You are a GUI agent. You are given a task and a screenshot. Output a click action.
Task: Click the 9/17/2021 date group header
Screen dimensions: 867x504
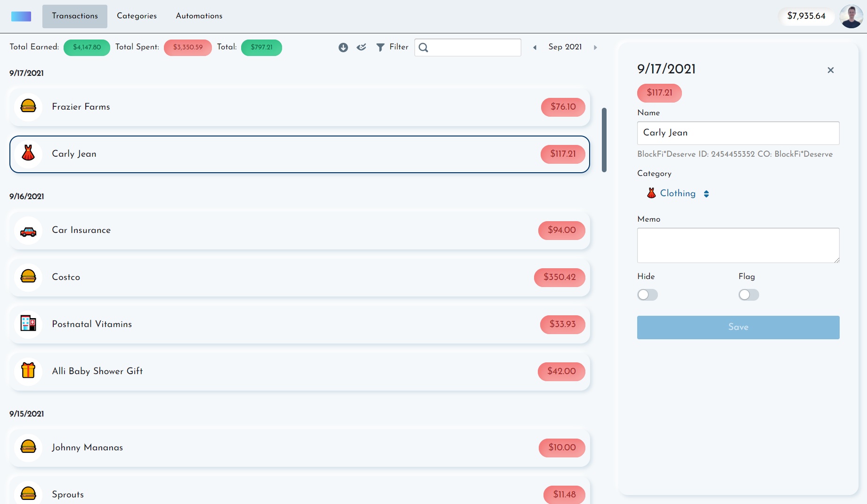(27, 73)
